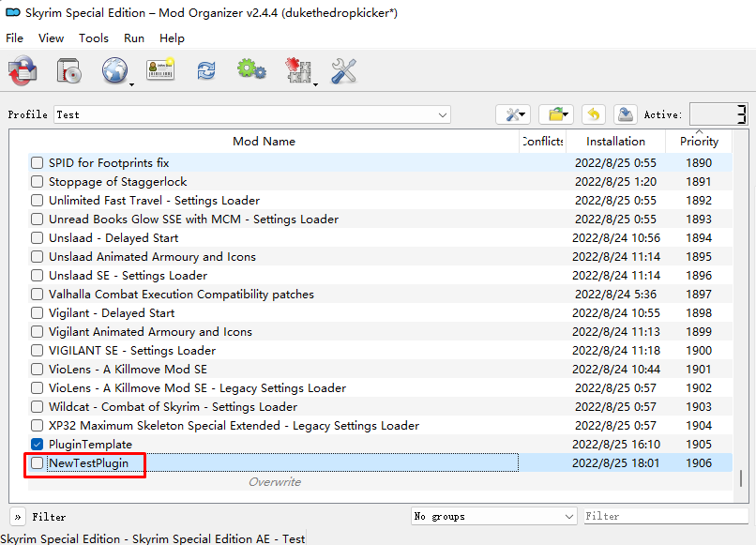Select VioLens Legacy Settings Loader row
This screenshot has width=756, height=545.
pyautogui.click(x=381, y=388)
